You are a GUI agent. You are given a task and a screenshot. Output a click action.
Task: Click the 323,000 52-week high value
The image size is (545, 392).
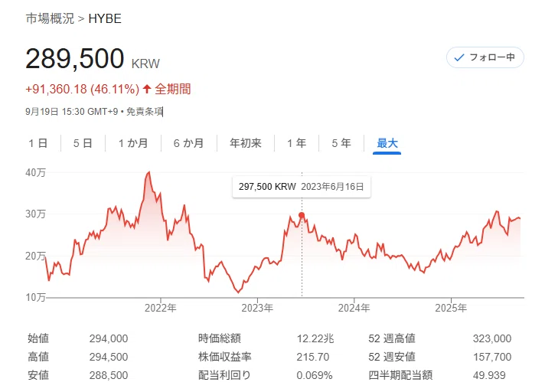pyautogui.click(x=492, y=338)
